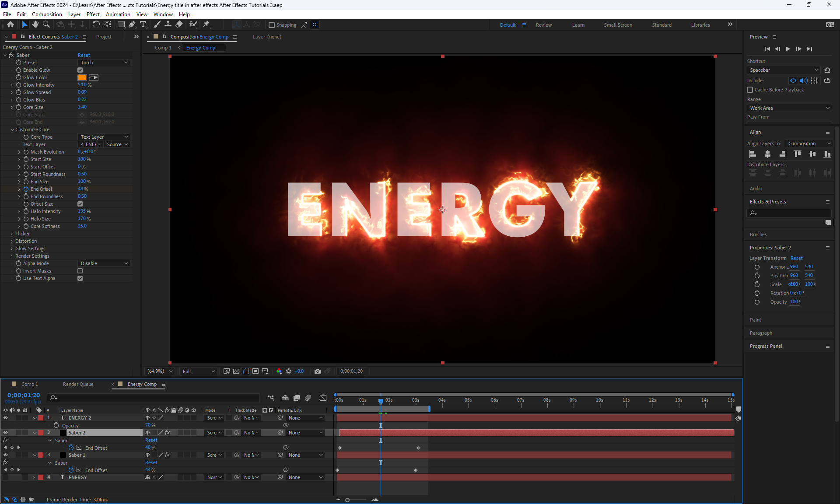Image resolution: width=840 pixels, height=504 pixels.
Task: Select the Zoom tool in toolbar
Action: click(46, 24)
